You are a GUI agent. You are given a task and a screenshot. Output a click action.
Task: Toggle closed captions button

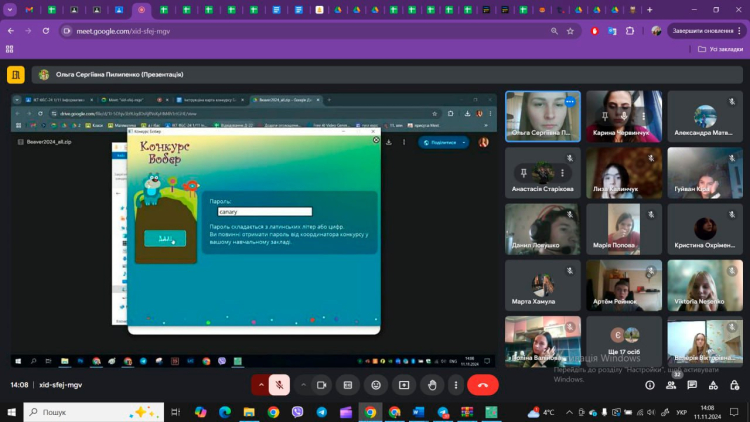348,384
